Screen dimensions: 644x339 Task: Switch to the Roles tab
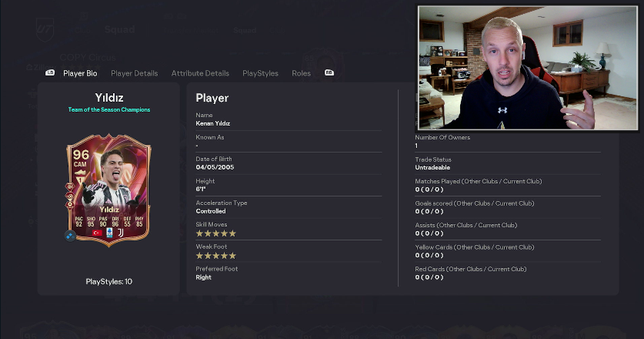(301, 73)
